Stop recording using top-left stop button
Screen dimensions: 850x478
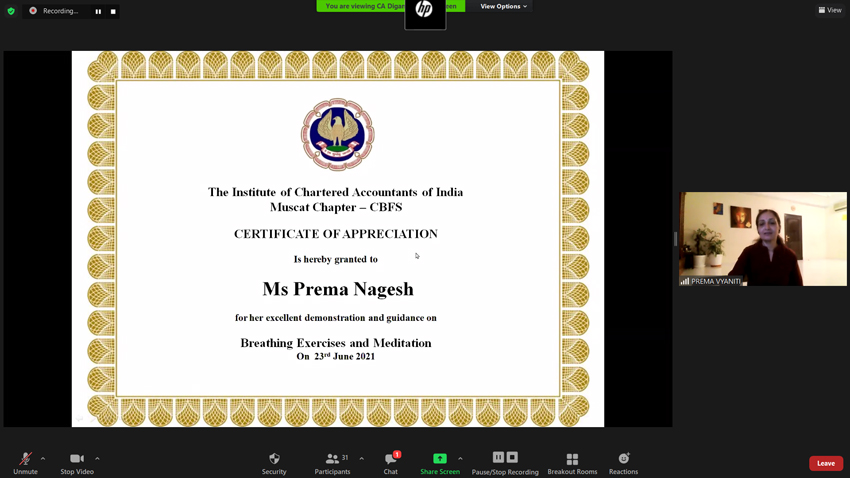click(113, 11)
